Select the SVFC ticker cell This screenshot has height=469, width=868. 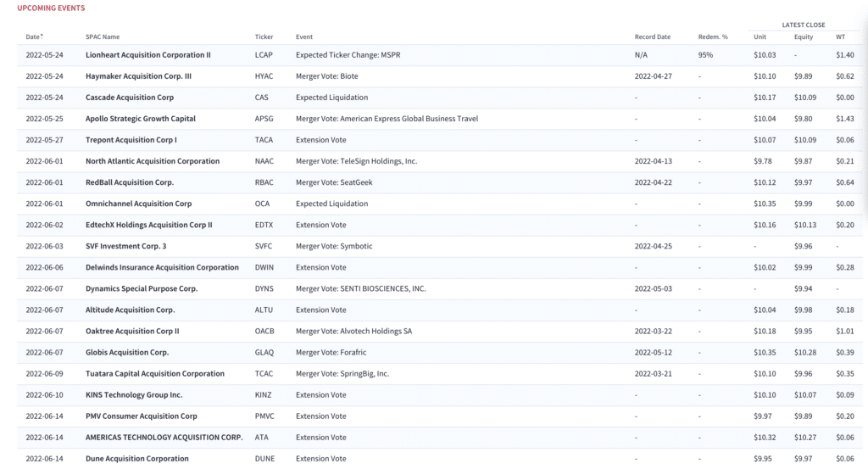click(x=264, y=246)
